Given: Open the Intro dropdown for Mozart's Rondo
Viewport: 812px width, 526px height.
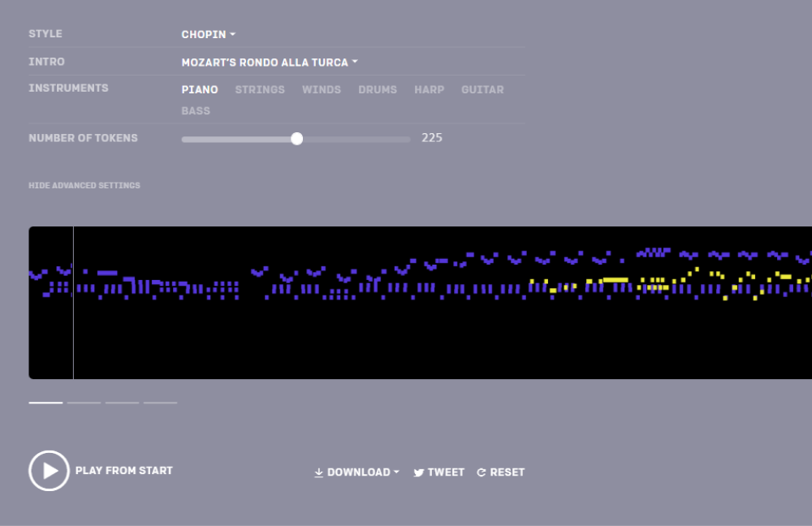Looking at the screenshot, I should coord(270,63).
